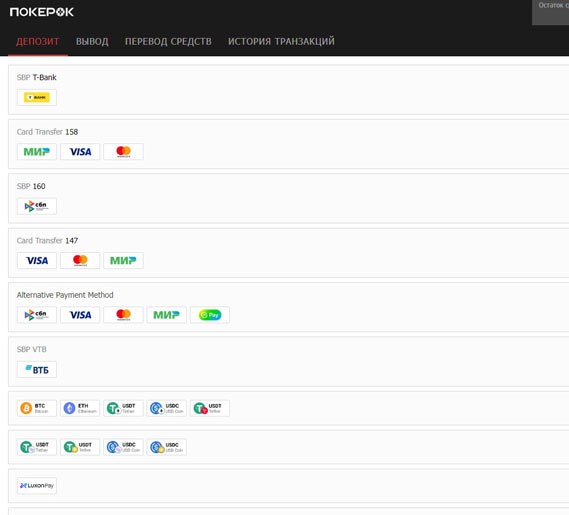Image resolution: width=569 pixels, height=515 pixels.
Task: Select USDT Tether with red Tron badge
Action: click(210, 408)
